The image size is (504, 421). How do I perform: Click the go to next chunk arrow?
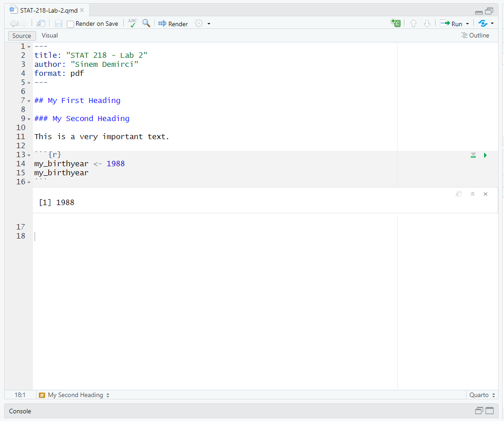click(427, 23)
